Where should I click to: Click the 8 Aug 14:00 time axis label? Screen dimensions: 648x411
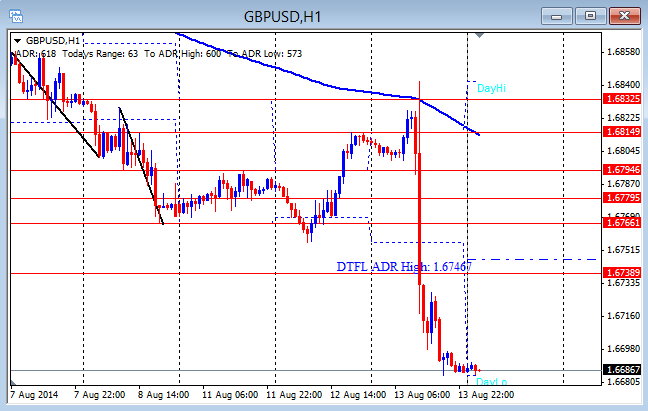[x=163, y=395]
